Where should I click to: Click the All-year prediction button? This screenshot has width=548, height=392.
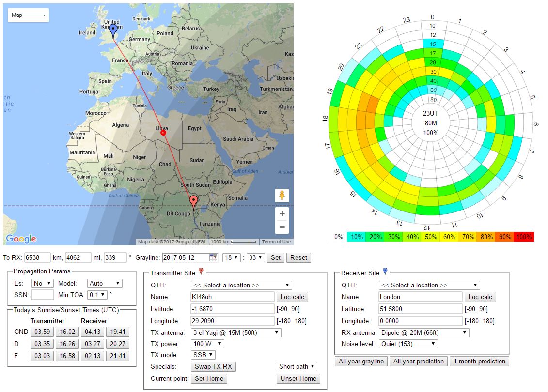418,361
